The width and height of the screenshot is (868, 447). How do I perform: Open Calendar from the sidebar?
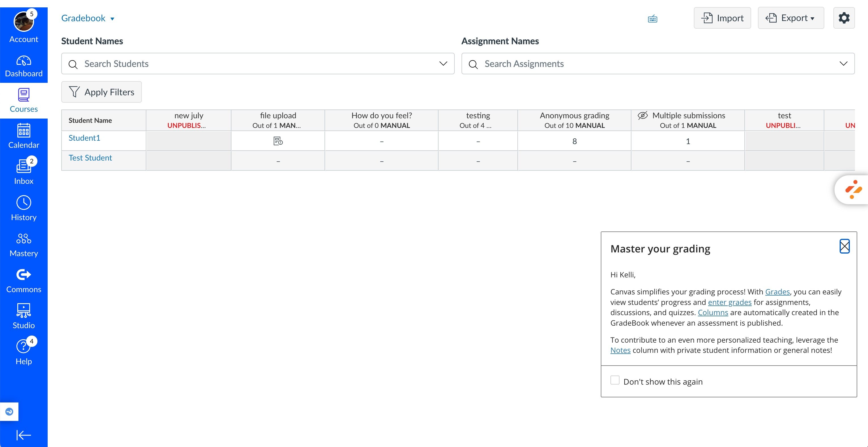24,136
